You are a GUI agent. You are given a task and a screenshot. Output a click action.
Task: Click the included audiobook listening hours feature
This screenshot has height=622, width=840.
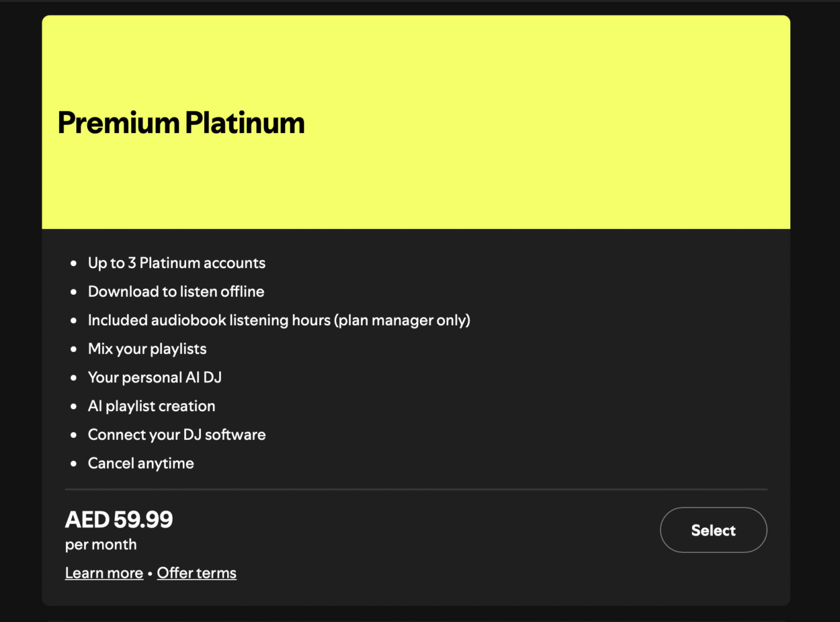(x=279, y=320)
